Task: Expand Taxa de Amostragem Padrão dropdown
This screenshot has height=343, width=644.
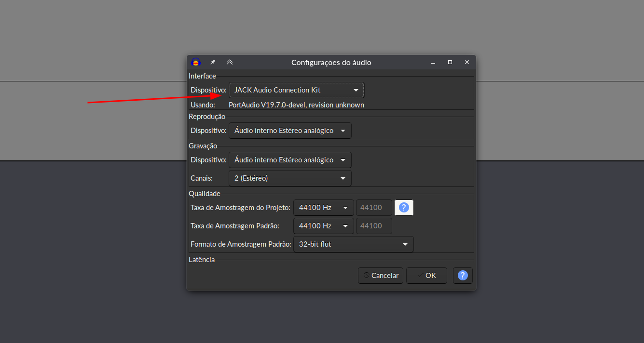Action: (323, 226)
